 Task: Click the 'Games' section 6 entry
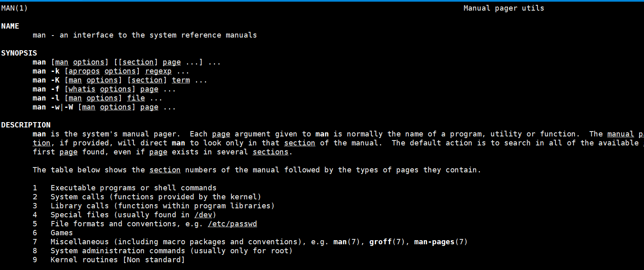[62, 233]
